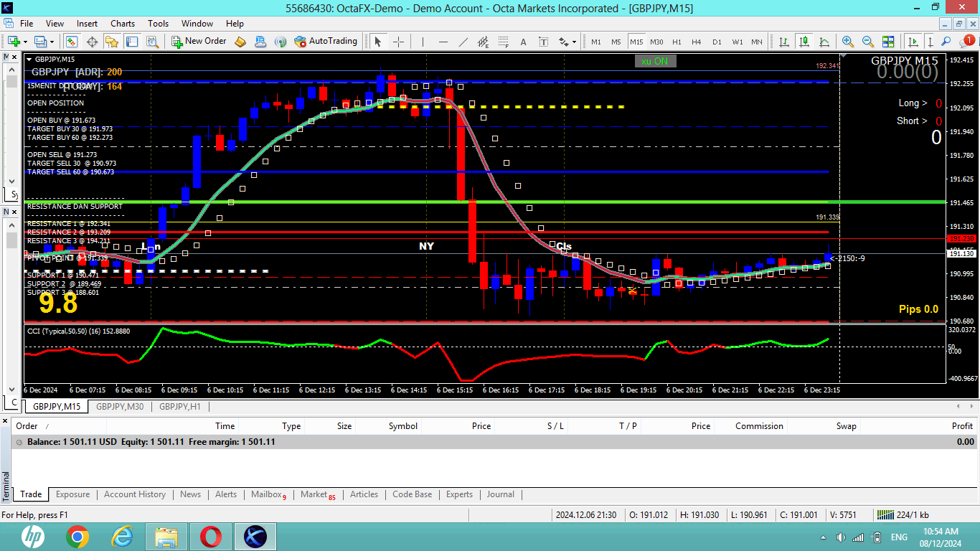
Task: Switch chart to D1 timeframe
Action: click(x=717, y=42)
